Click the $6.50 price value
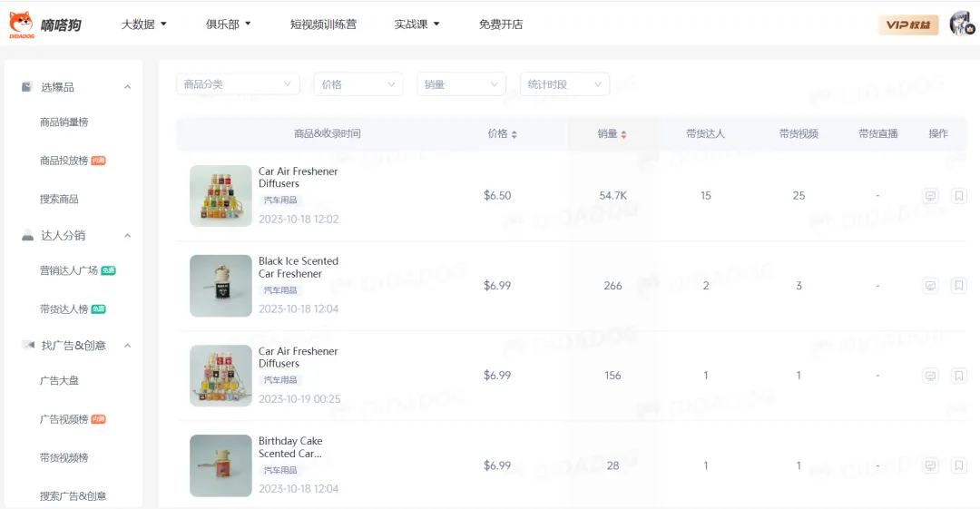980x509 pixels. click(x=497, y=196)
